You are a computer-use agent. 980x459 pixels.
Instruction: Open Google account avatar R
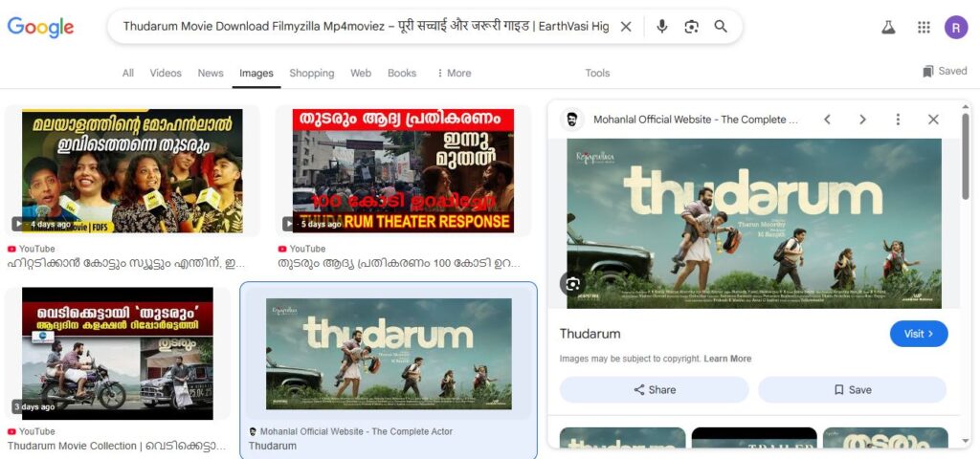[956, 27]
